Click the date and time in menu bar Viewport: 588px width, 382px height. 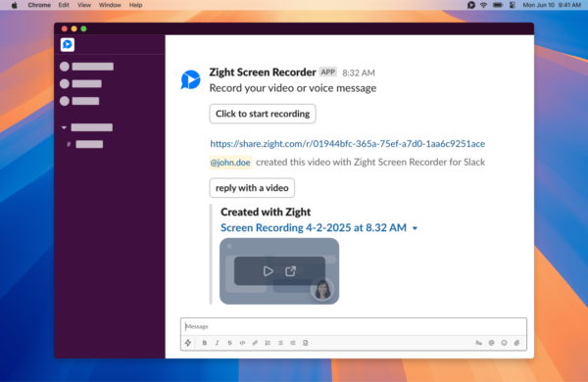coord(552,5)
